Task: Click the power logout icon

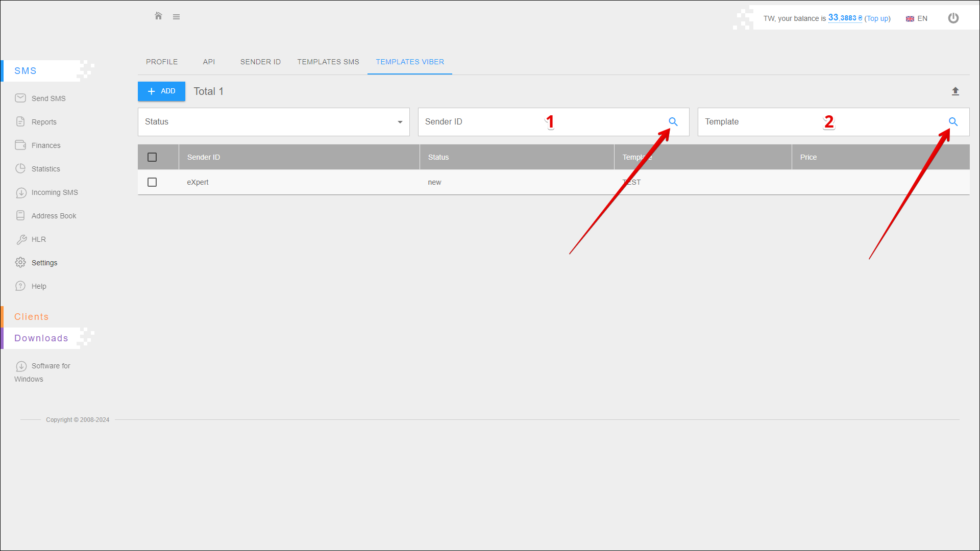Action: point(953,18)
